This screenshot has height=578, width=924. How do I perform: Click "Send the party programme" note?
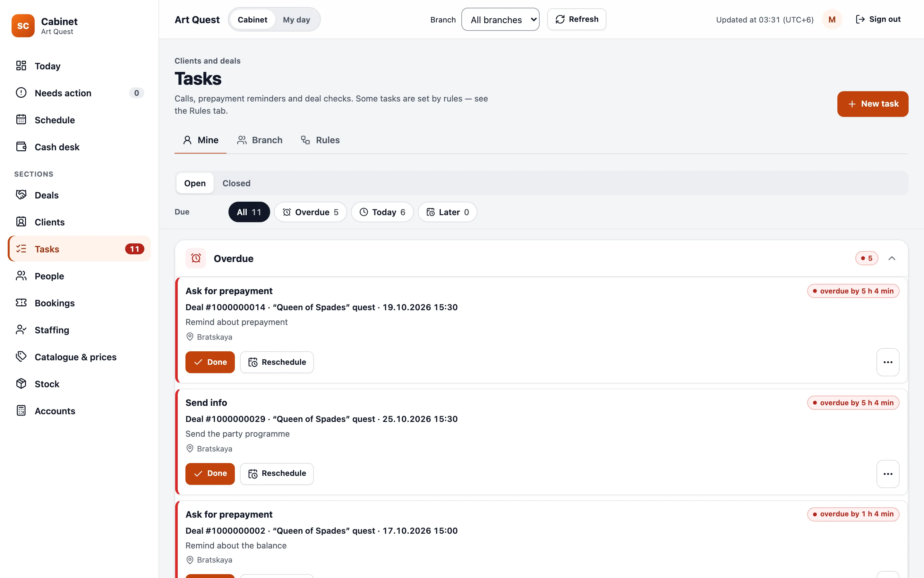(x=237, y=434)
